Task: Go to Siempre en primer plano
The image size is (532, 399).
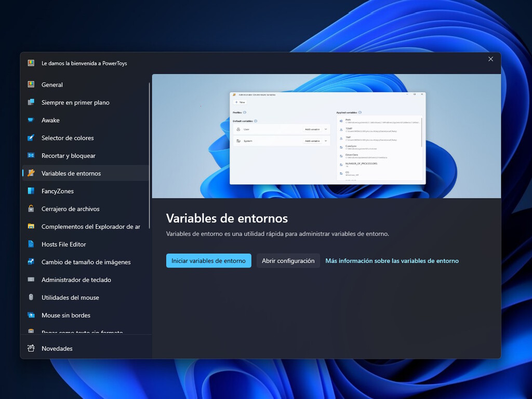Action: [85, 102]
